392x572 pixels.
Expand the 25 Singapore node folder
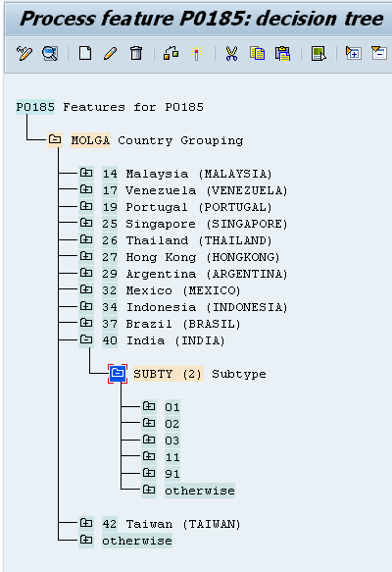(x=86, y=223)
